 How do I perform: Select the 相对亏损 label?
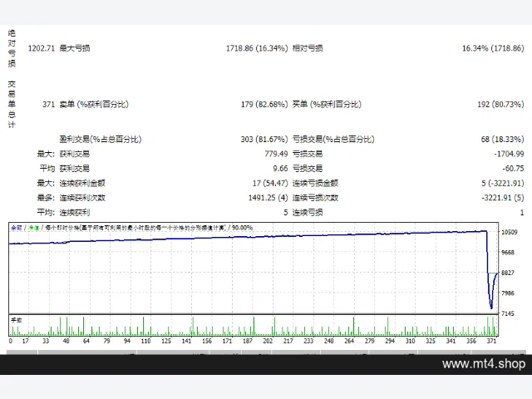click(x=308, y=48)
